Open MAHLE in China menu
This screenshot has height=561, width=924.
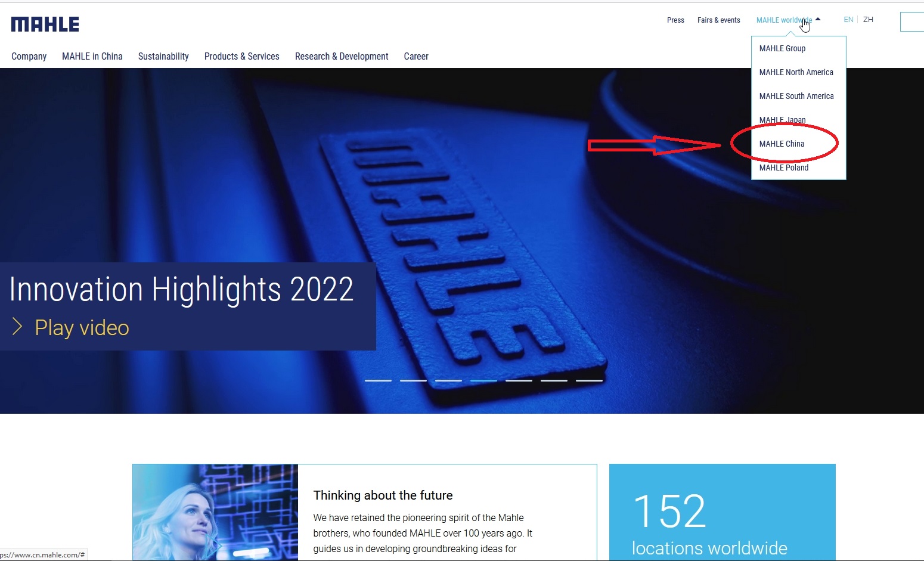coord(92,56)
